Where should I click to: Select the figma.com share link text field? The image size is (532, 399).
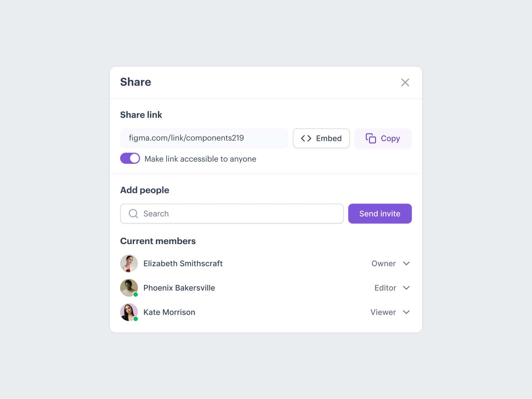pyautogui.click(x=204, y=138)
